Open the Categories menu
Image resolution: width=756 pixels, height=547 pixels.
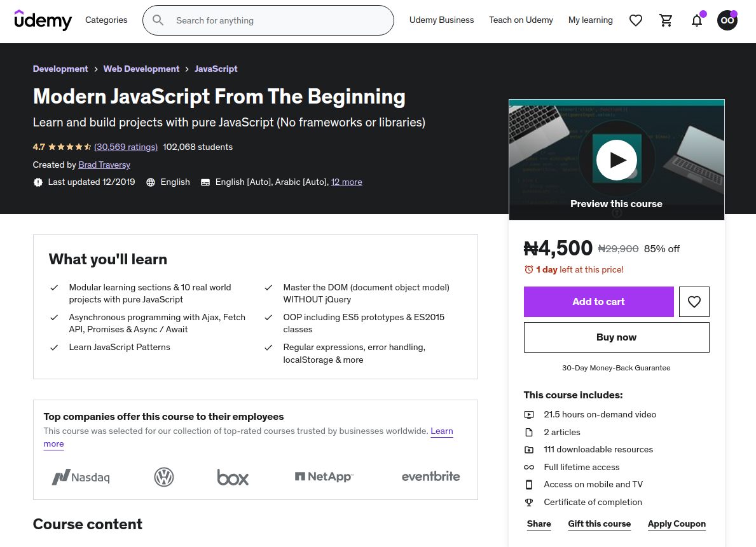(x=106, y=20)
